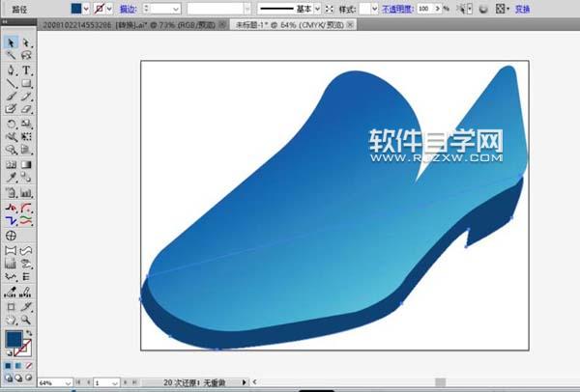The height and width of the screenshot is (392, 580).
Task: Select the Slice knife tool
Action: [x=26, y=307]
